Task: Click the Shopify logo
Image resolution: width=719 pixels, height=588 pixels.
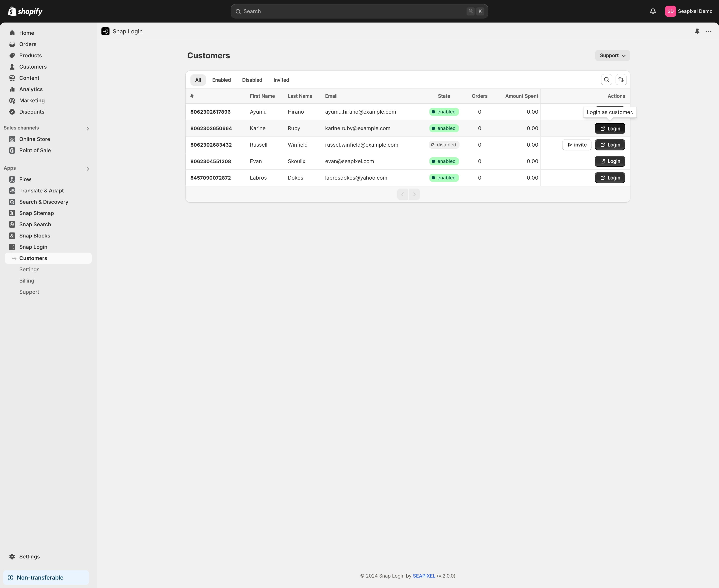Action: [25, 11]
